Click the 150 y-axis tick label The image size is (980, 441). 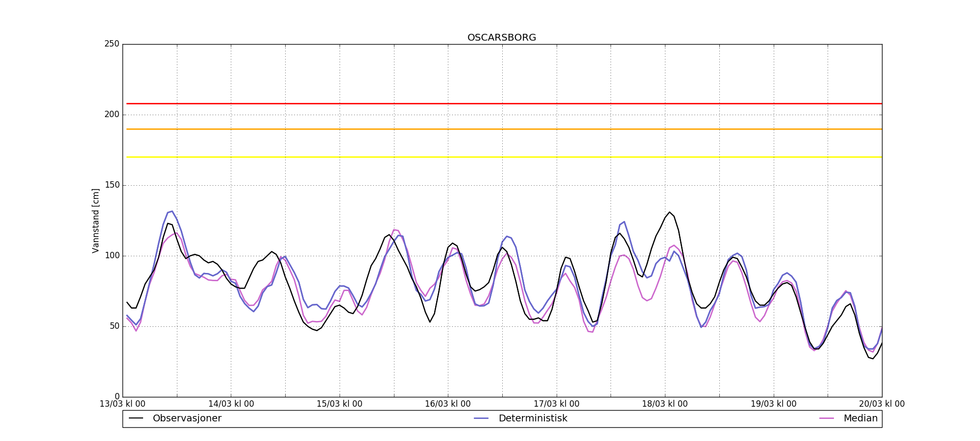[x=112, y=185]
